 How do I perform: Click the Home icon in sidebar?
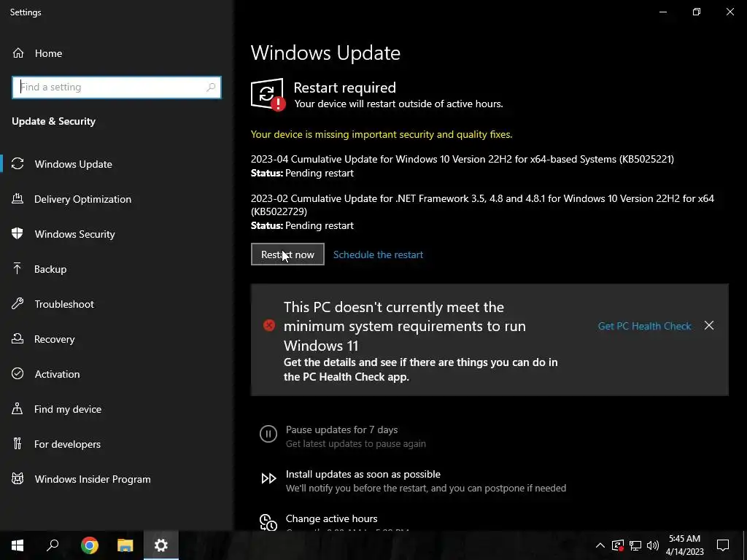(18, 53)
